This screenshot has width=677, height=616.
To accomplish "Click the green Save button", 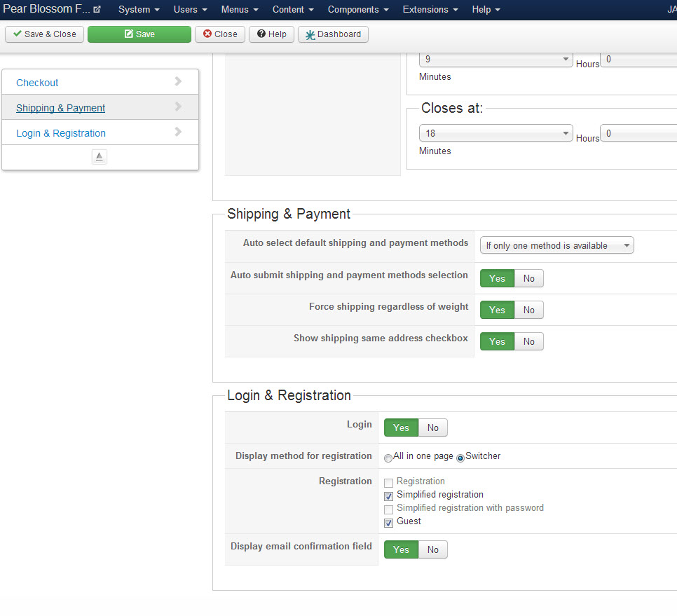I will (139, 34).
